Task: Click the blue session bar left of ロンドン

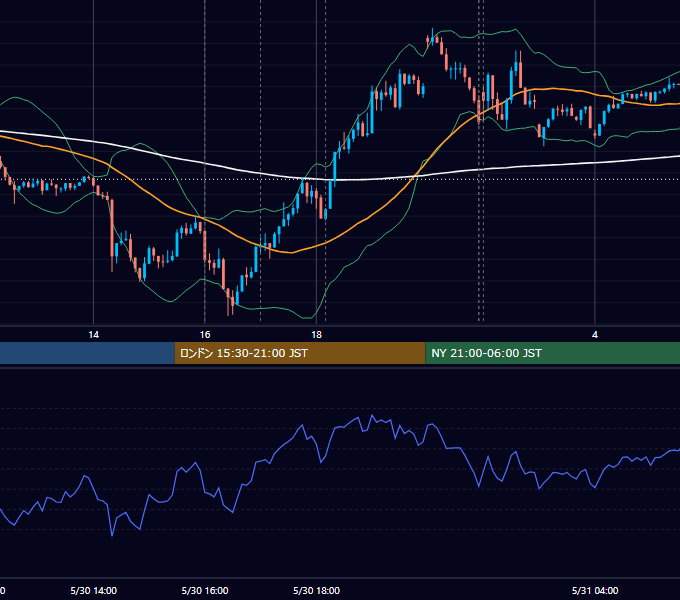Action: 87,353
